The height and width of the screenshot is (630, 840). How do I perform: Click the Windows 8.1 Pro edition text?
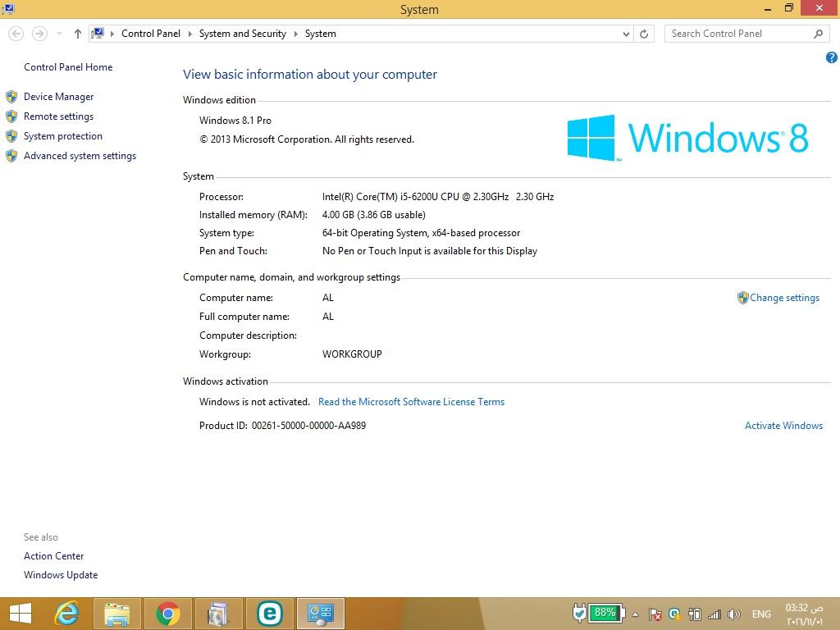pyautogui.click(x=235, y=121)
